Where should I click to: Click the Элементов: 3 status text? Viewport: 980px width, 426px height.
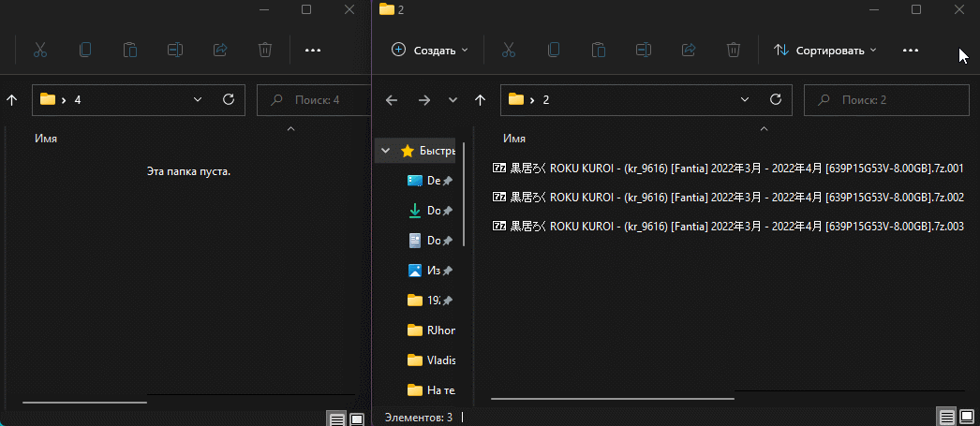pyautogui.click(x=419, y=417)
